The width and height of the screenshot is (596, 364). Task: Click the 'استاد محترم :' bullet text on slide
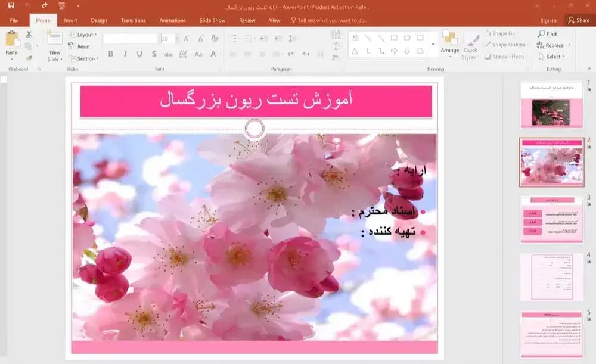(383, 211)
